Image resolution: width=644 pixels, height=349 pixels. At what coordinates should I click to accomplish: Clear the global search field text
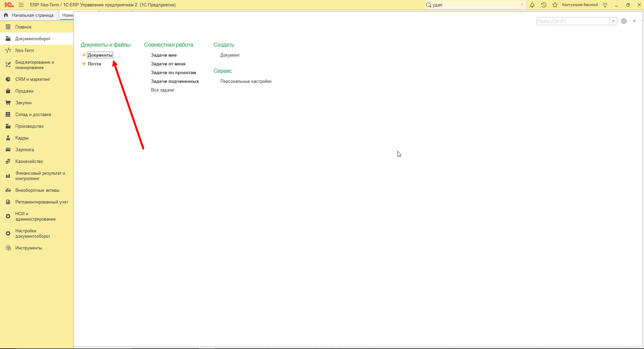point(522,5)
